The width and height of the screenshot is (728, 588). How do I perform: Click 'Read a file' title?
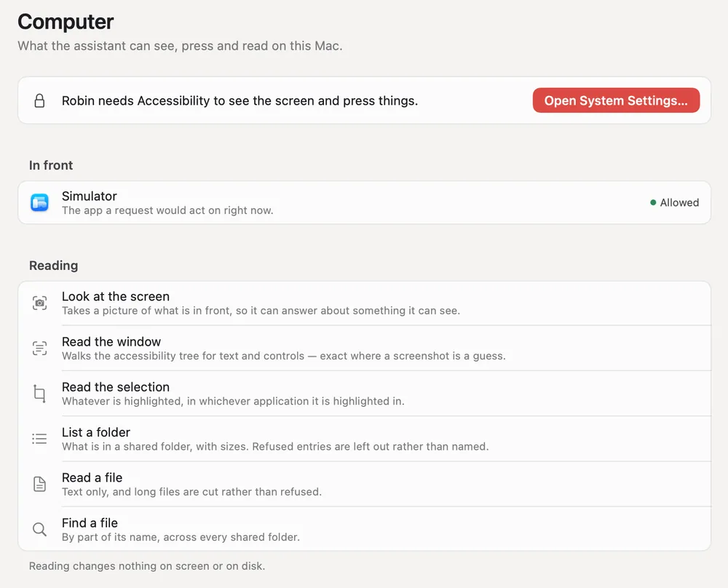pyautogui.click(x=92, y=477)
